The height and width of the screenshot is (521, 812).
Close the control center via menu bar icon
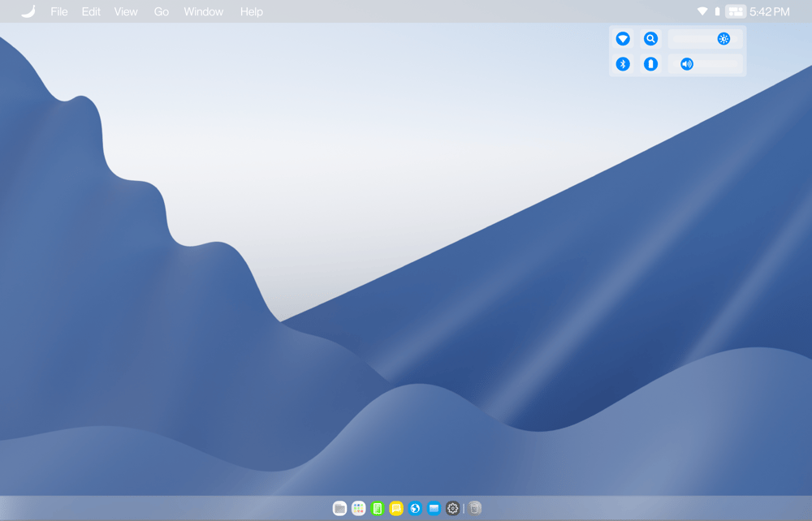tap(736, 11)
